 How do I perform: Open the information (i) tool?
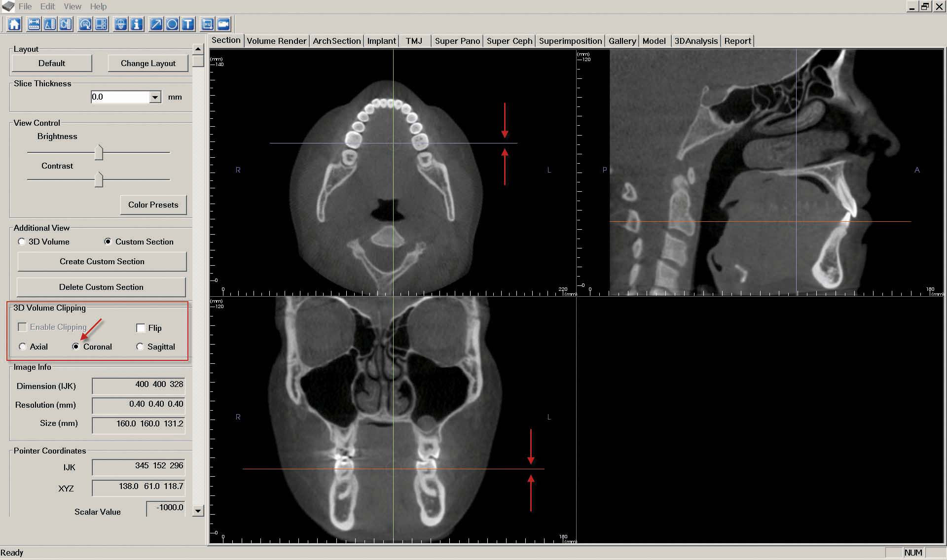[137, 24]
